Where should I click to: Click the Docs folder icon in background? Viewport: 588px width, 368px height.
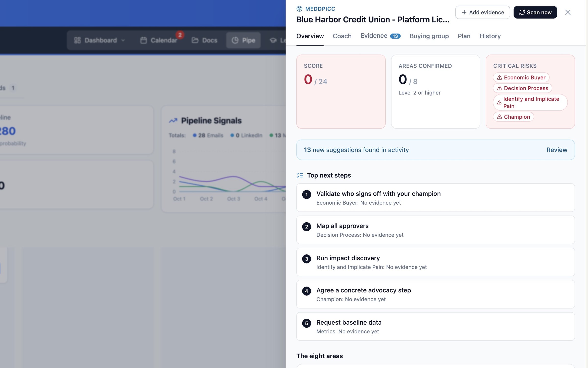[x=195, y=40]
